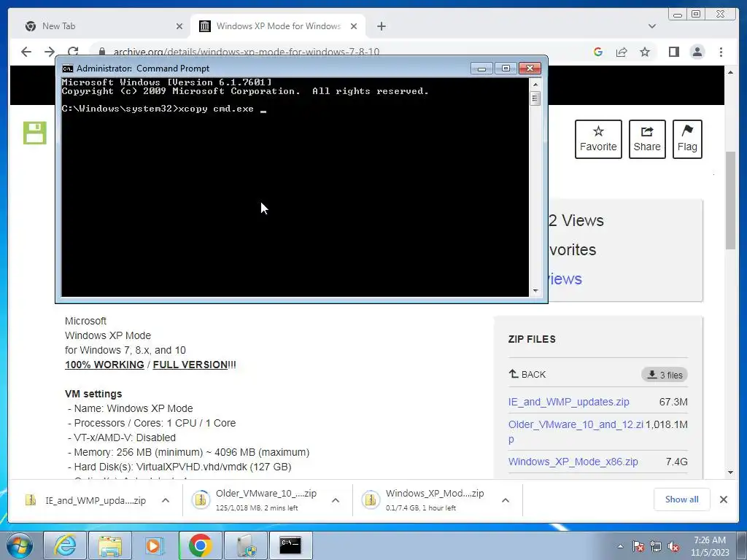The height and width of the screenshot is (560, 747).
Task: Click Command Prompt title bar icon
Action: (x=67, y=69)
